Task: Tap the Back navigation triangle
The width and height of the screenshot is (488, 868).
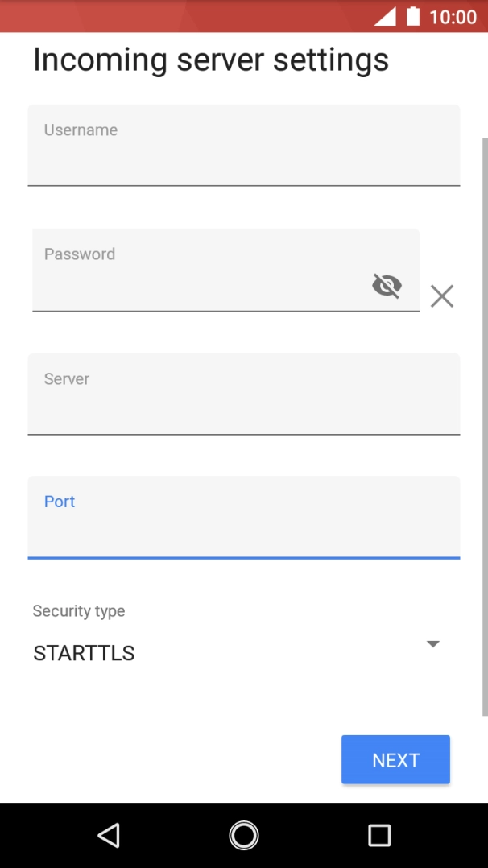Action: click(x=110, y=835)
